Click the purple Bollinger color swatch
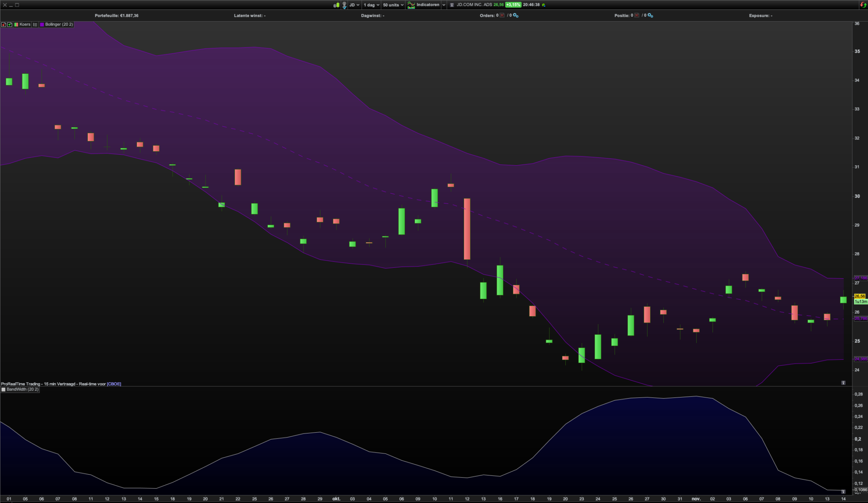Image resolution: width=868 pixels, height=503 pixels. [x=42, y=25]
